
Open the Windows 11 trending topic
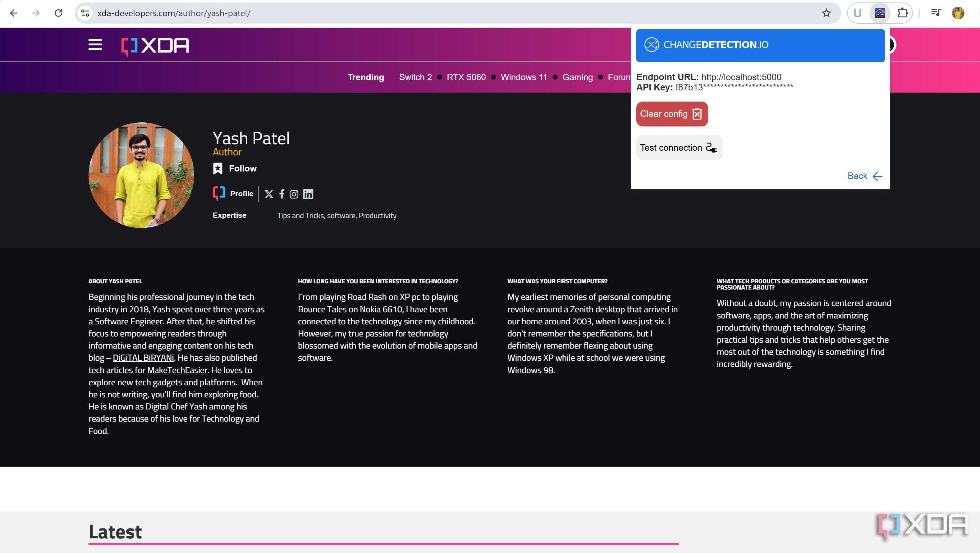524,77
